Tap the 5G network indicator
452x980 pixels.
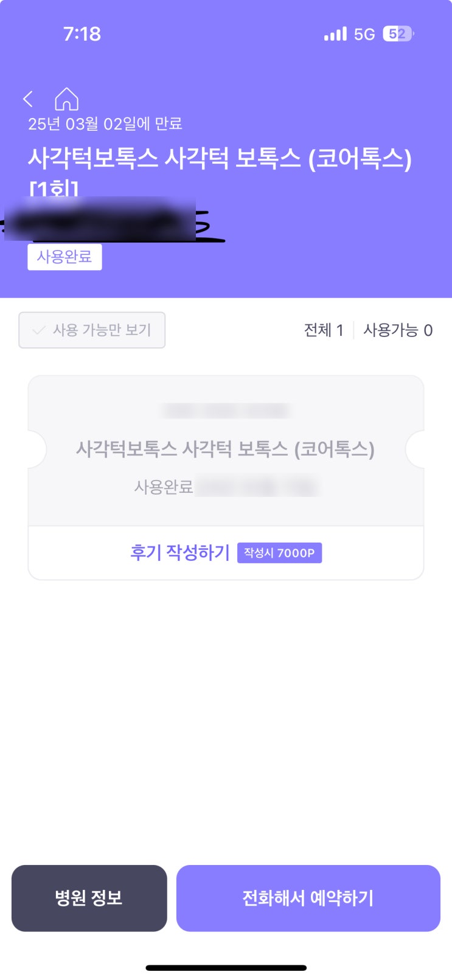pos(364,35)
